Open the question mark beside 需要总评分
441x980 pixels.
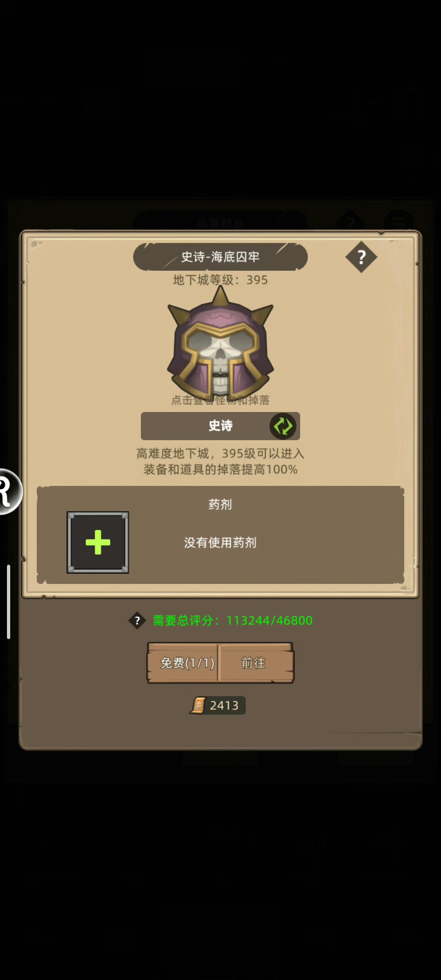coord(137,621)
